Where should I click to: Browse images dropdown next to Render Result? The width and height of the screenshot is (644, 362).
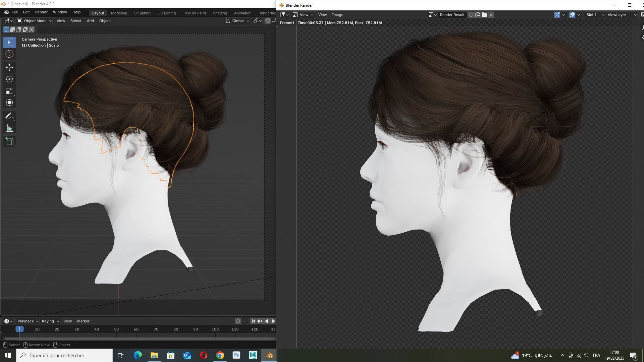click(432, 15)
